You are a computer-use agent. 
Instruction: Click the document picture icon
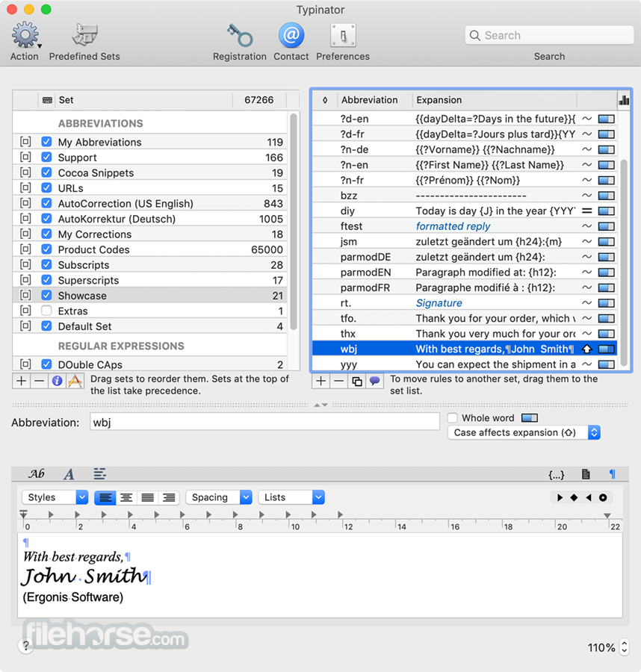pos(586,474)
